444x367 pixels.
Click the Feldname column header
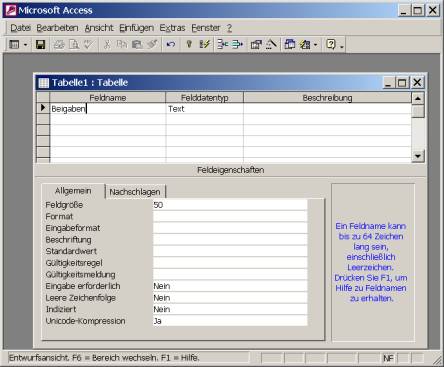[108, 98]
